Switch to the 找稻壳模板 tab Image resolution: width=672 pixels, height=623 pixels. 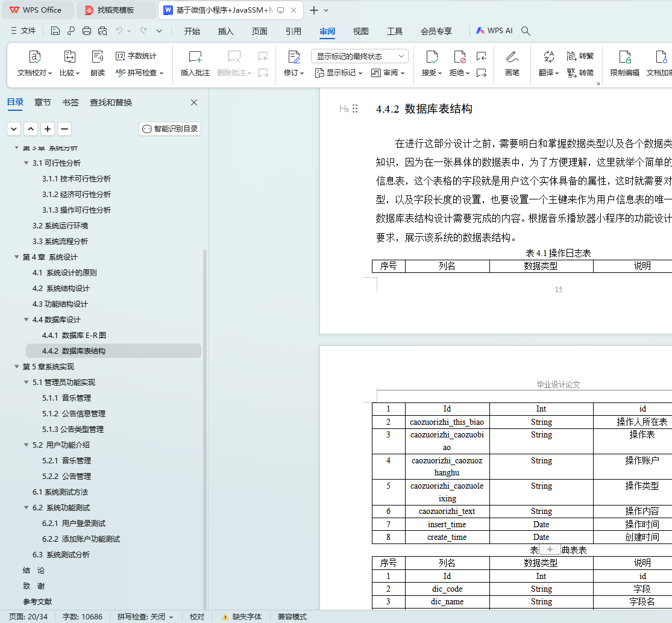[116, 10]
